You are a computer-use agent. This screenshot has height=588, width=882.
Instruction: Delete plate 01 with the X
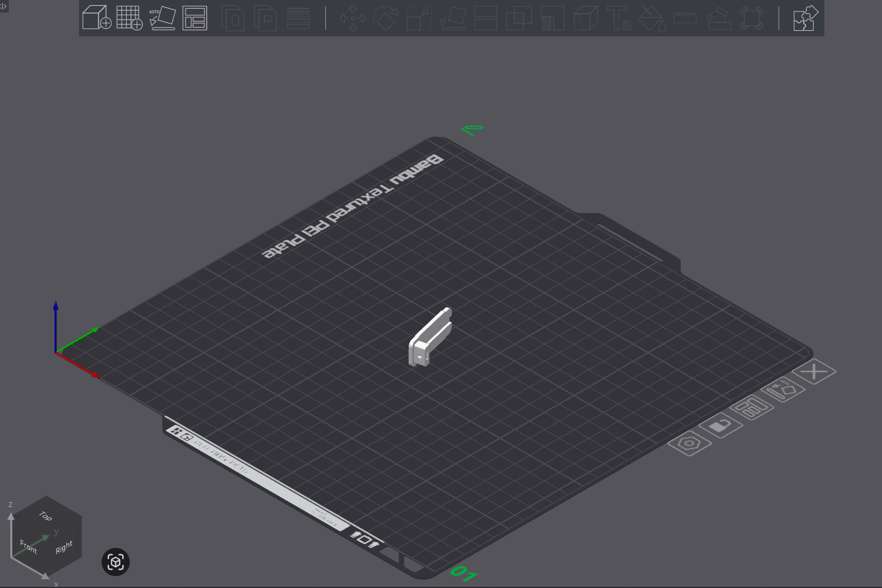814,371
